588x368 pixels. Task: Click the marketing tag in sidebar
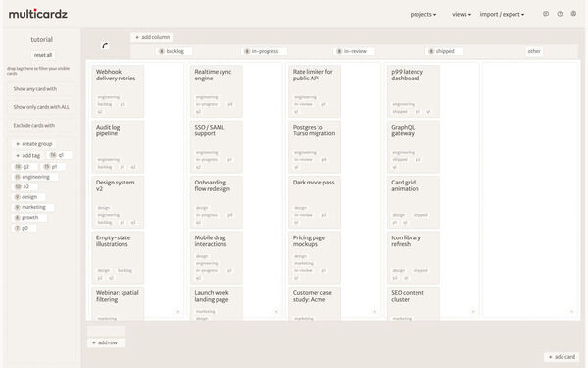tap(33, 207)
